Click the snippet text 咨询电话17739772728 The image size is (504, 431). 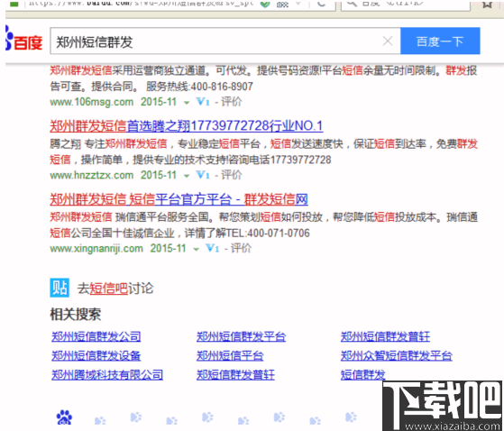point(279,160)
